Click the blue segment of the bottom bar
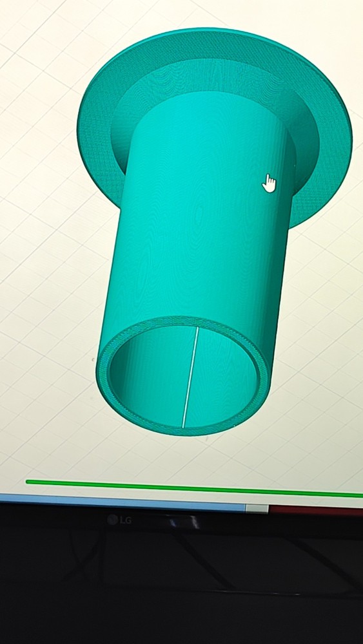The height and width of the screenshot is (644, 363). (x=123, y=503)
